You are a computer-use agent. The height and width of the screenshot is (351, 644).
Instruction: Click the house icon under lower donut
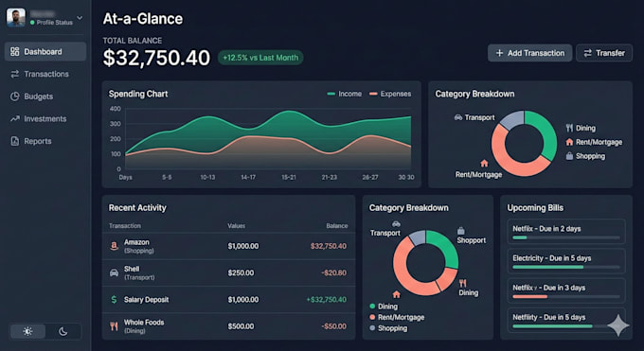[396, 294]
